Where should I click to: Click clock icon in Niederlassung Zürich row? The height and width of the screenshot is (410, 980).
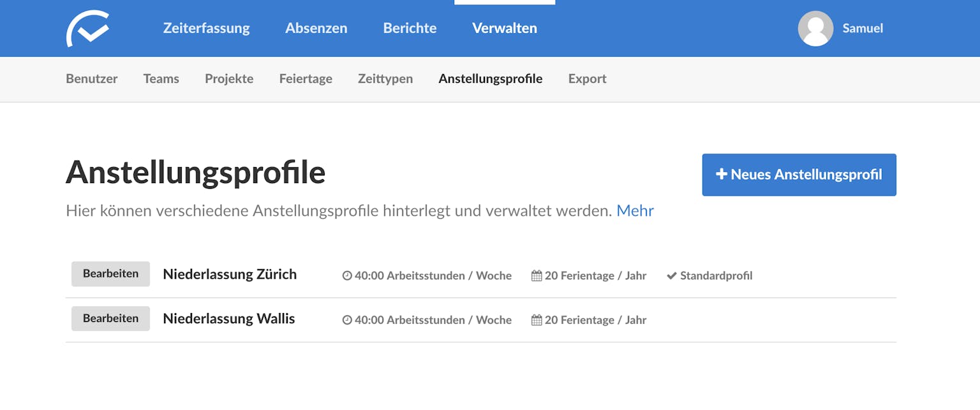[347, 275]
